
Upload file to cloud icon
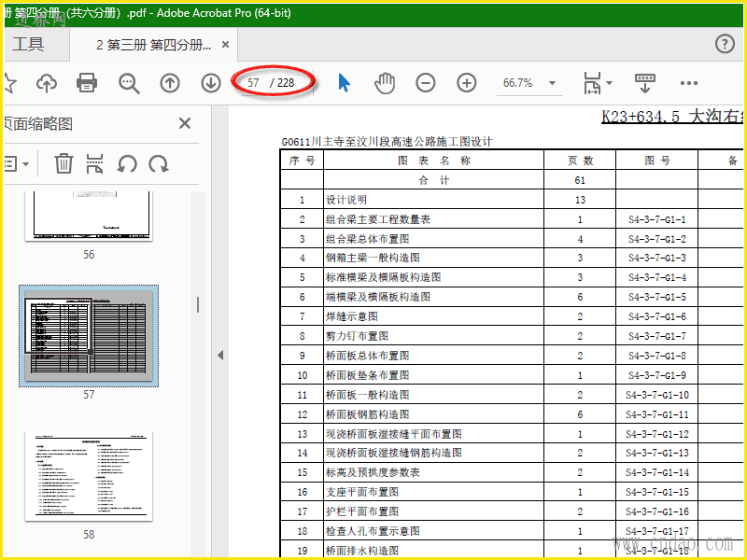(x=47, y=83)
